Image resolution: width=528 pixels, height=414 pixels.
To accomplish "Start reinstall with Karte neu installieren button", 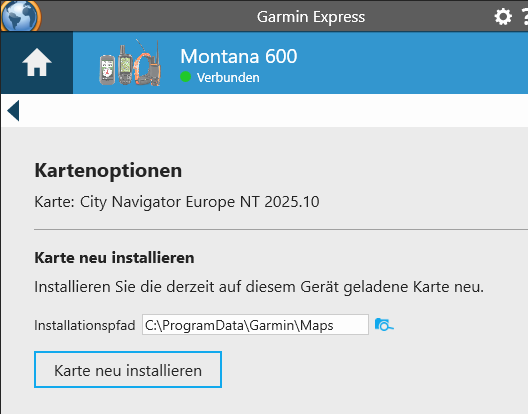I will tap(128, 370).
